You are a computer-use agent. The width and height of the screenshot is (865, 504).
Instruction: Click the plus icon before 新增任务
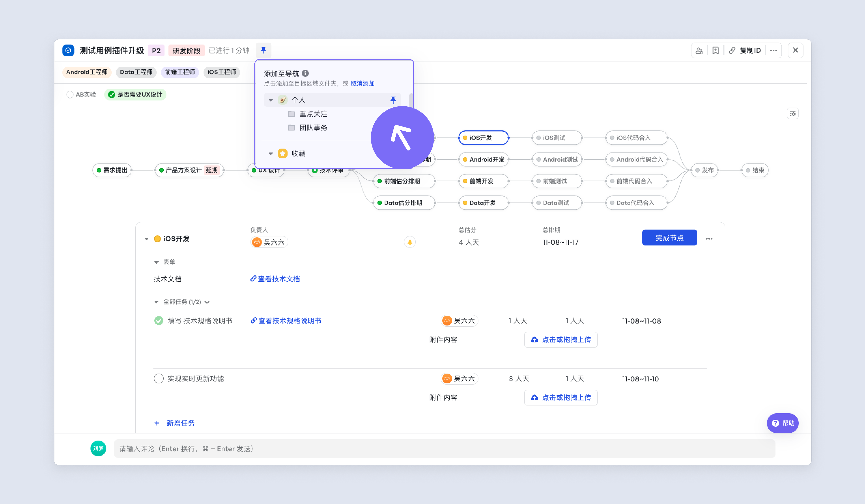[x=157, y=423]
